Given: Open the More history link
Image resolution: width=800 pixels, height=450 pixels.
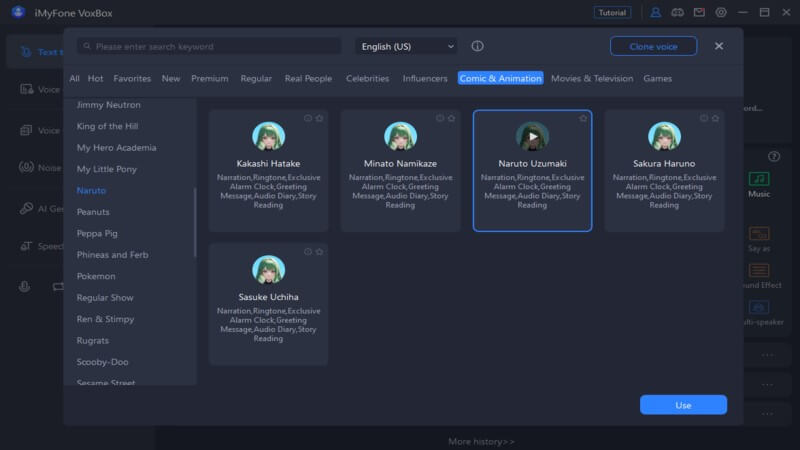Looking at the screenshot, I should 481,442.
